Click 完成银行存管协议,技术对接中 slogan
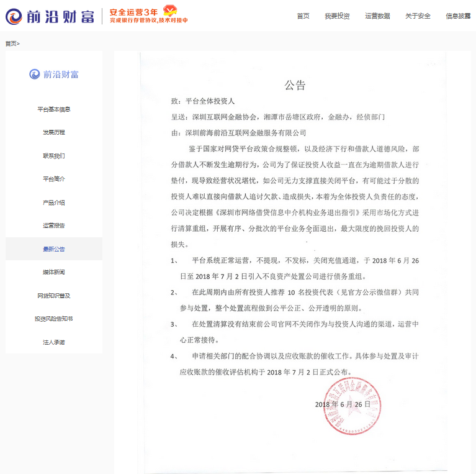This screenshot has height=474, width=476. (149, 21)
